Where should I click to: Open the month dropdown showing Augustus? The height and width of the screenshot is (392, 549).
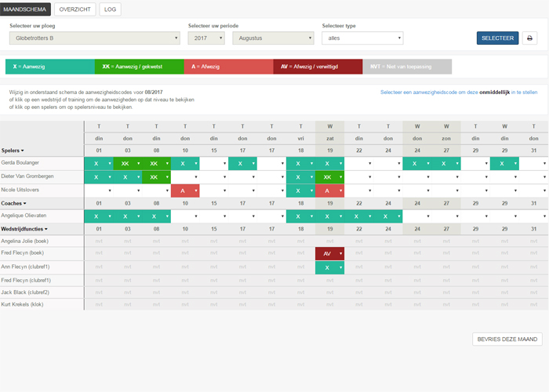tap(273, 38)
